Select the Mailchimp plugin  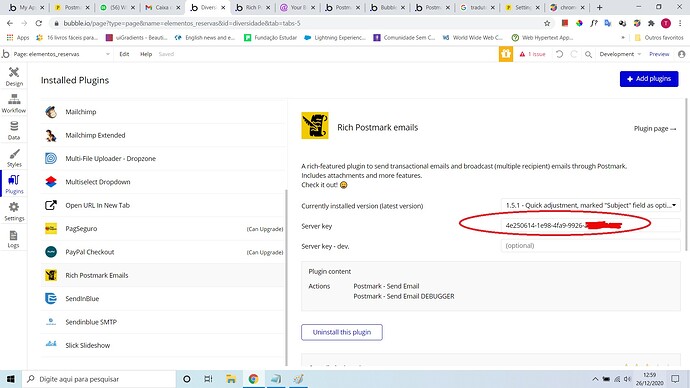click(163, 112)
